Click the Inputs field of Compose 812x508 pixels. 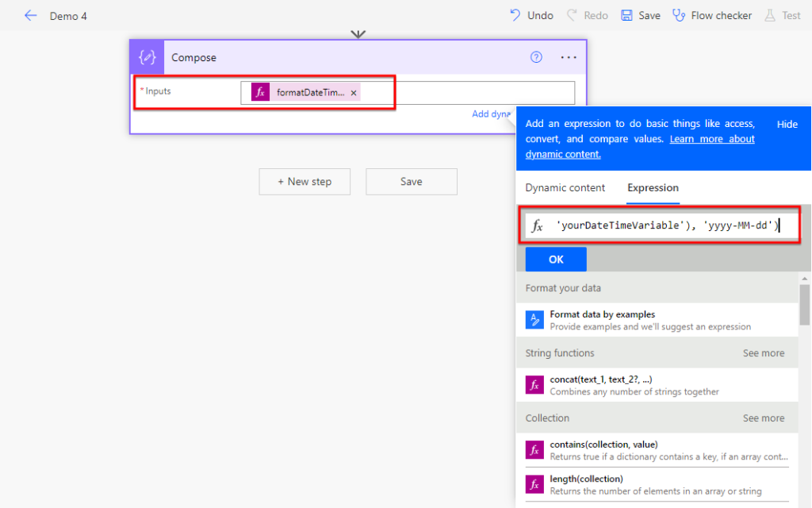pyautogui.click(x=407, y=93)
